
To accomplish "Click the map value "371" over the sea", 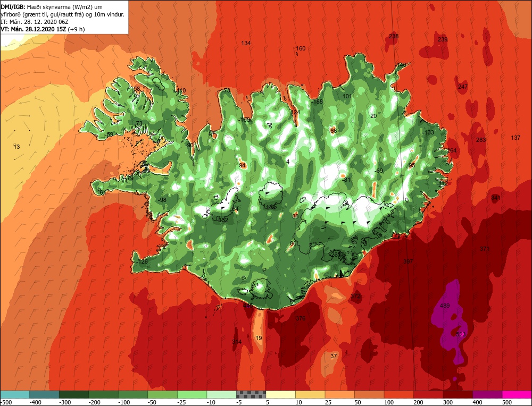I will pos(485,249).
